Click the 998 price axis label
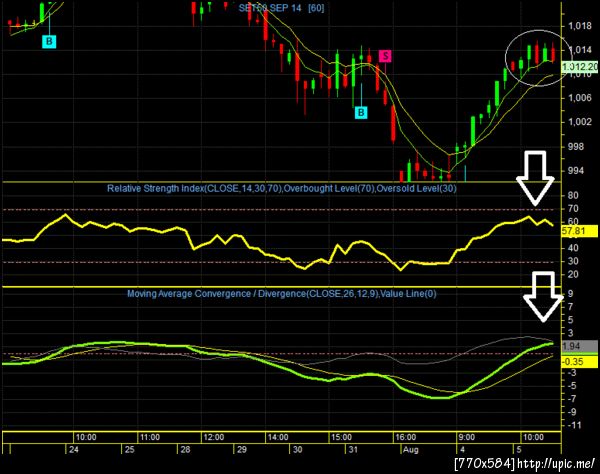Viewport: 600px width, 474px height. (x=576, y=146)
